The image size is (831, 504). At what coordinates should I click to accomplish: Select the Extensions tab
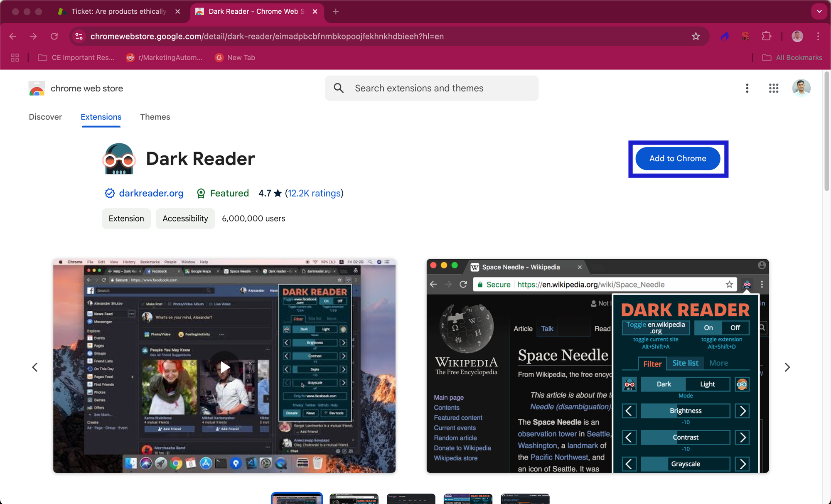click(x=101, y=117)
